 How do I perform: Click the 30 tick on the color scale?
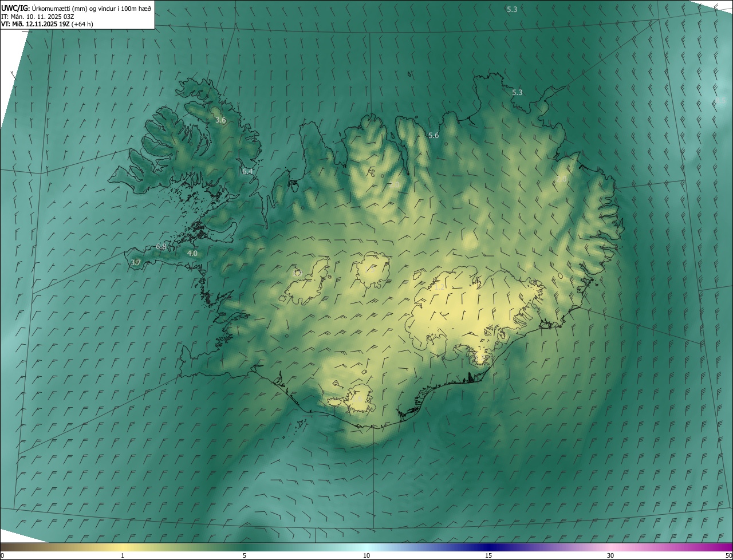click(610, 555)
